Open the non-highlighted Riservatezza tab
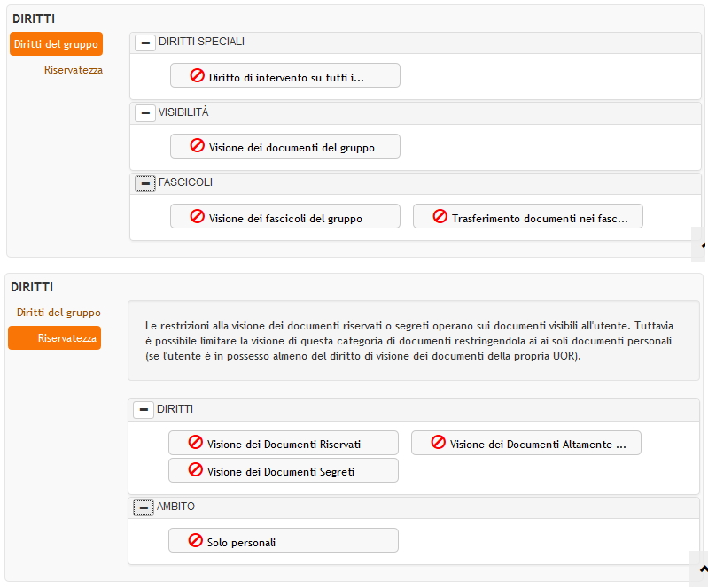The image size is (708, 588). pyautogui.click(x=74, y=70)
